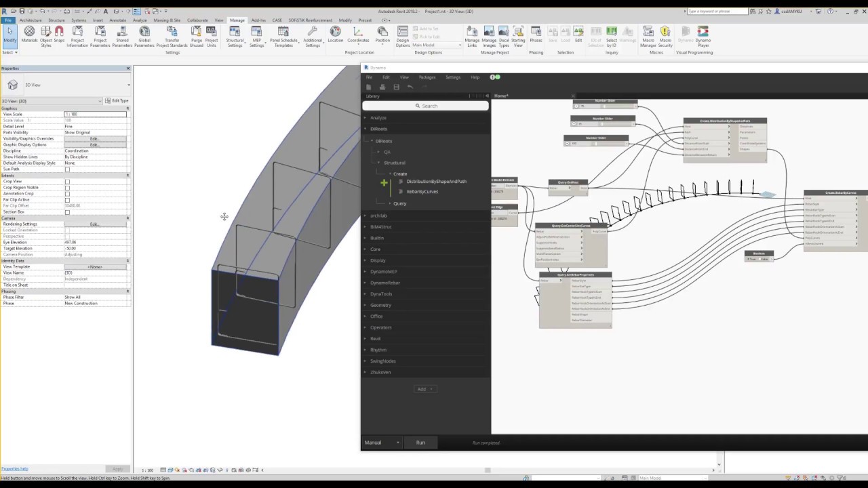This screenshot has width=868, height=488.
Task: Open Macro Security settings
Action: [x=665, y=37]
